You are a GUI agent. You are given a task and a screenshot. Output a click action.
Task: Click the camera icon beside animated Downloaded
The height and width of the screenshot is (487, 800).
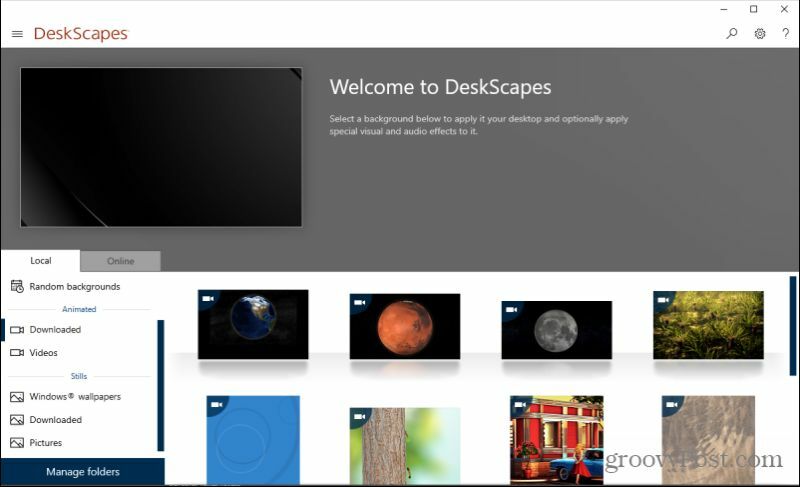[x=17, y=330]
